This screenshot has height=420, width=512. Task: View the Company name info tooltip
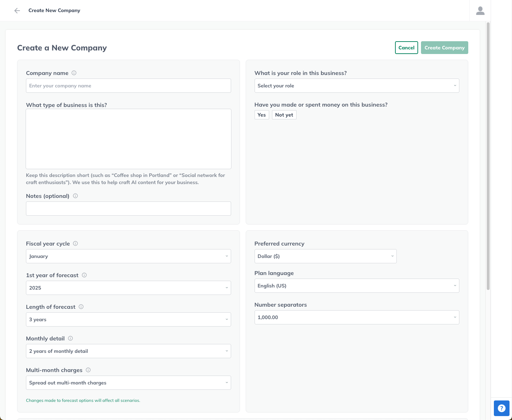coord(74,73)
